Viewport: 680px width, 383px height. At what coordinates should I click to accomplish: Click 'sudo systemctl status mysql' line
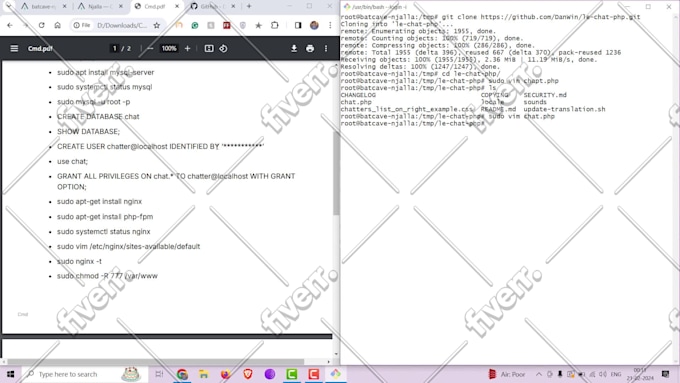[x=105, y=87]
